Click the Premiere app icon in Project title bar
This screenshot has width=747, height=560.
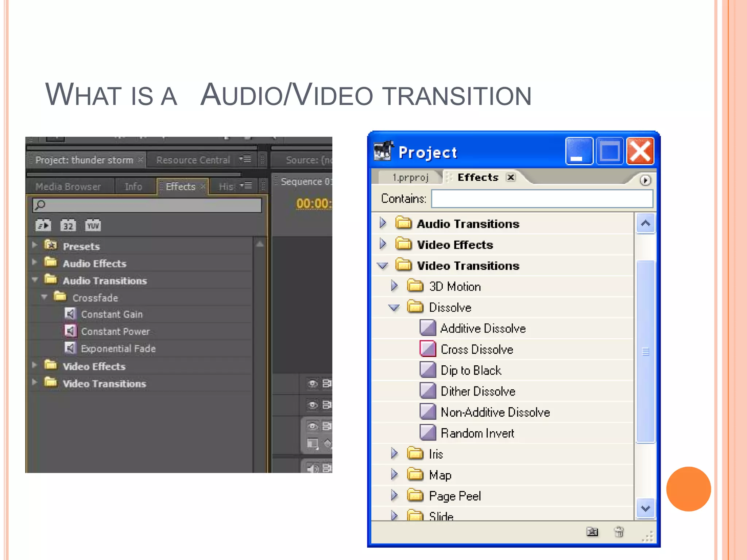tap(384, 151)
